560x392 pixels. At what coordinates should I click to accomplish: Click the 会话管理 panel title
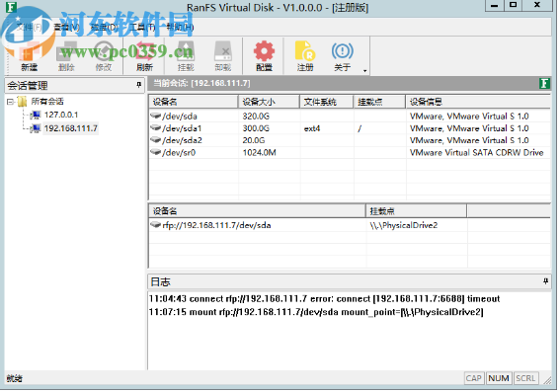click(x=28, y=86)
